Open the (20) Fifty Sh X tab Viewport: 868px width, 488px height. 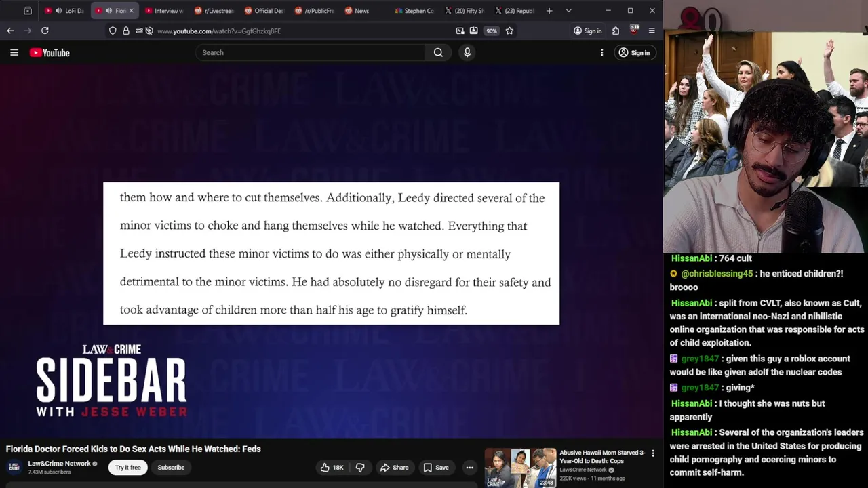point(465,11)
